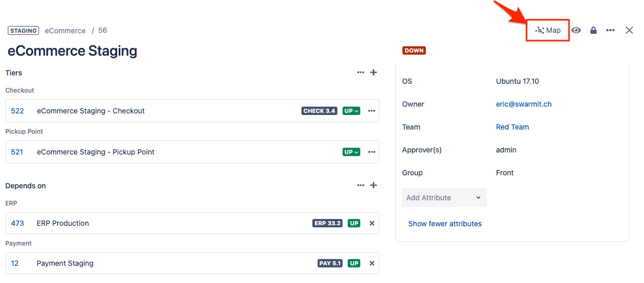This screenshot has width=644, height=283.
Task: Add a dependency with plus icon
Action: 373,185
